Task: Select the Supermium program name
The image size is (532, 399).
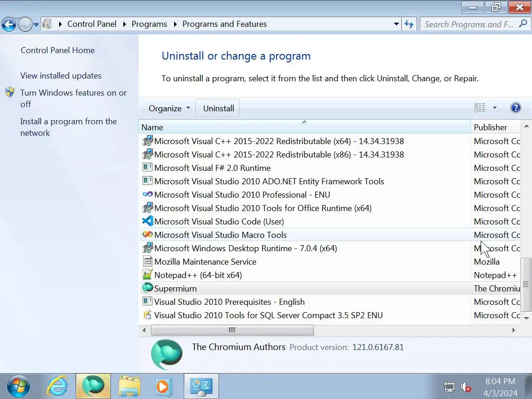Action: (175, 288)
